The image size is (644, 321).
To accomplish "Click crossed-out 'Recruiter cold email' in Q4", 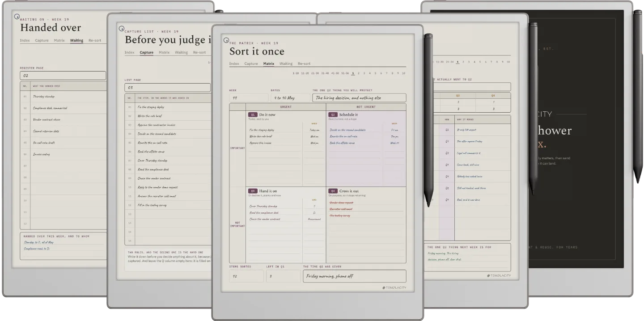I will tap(341, 209).
